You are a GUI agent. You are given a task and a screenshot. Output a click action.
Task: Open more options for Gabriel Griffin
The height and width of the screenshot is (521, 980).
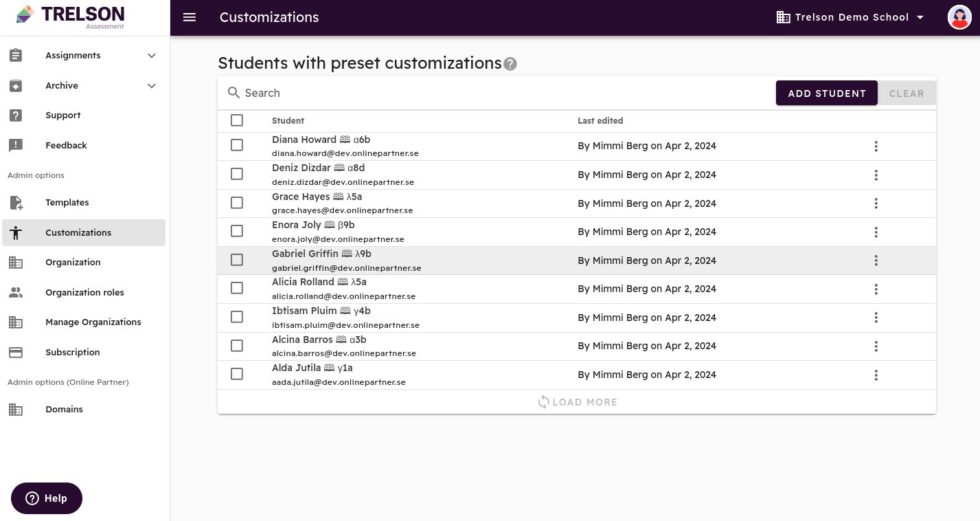click(x=876, y=260)
